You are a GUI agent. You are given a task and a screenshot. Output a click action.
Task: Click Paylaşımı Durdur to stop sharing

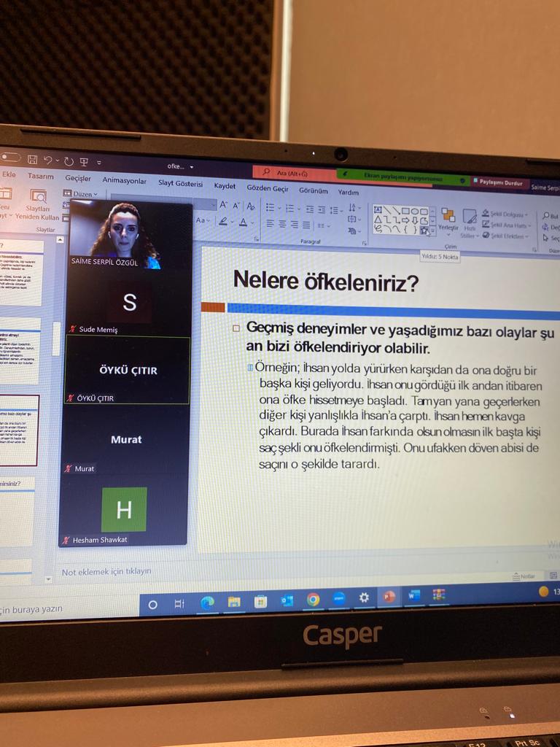[x=500, y=182]
